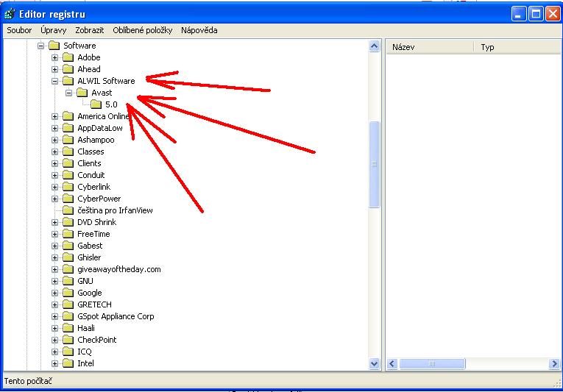563x392 pixels.
Task: Click the ALWIL Software folder icon
Action: point(68,81)
